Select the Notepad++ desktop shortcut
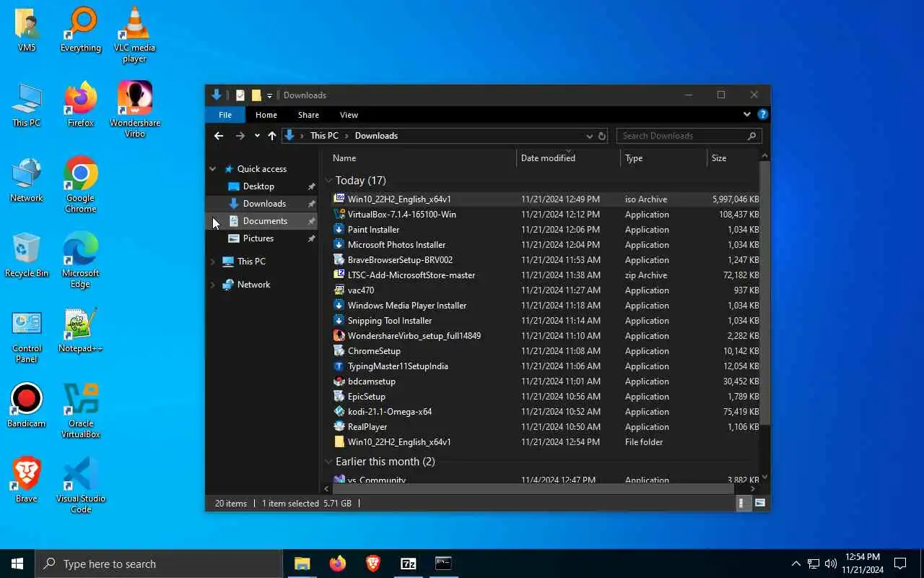Screen dimensions: 924x578 (x=80, y=331)
